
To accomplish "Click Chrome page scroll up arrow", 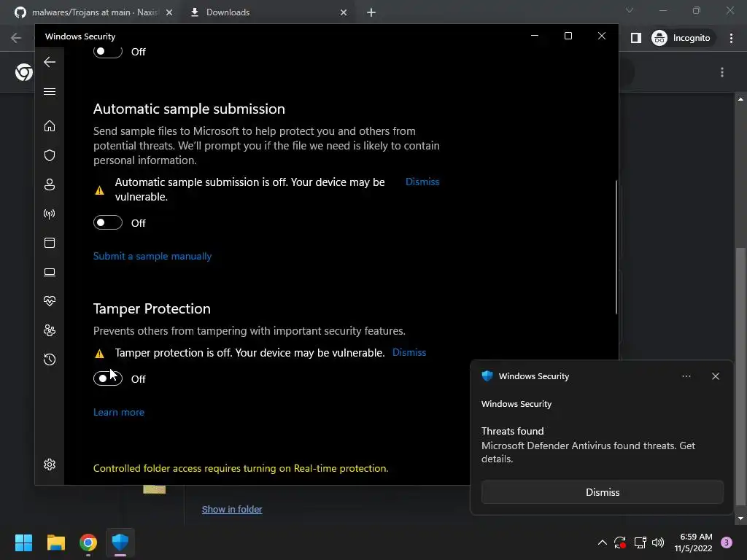I will (x=740, y=99).
